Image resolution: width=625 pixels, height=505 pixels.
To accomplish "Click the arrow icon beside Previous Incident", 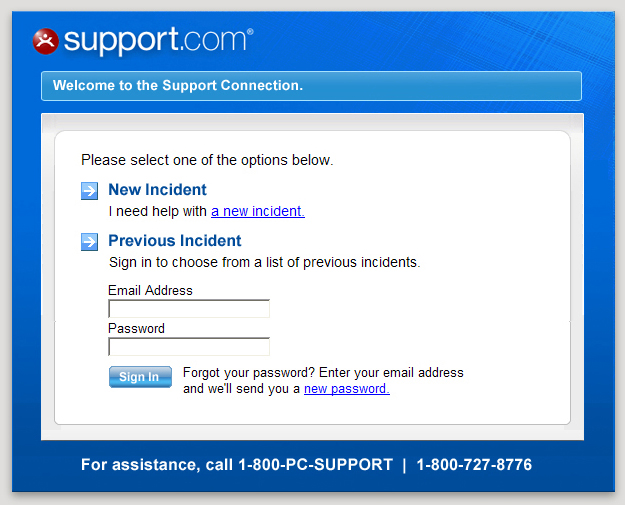I will [90, 241].
